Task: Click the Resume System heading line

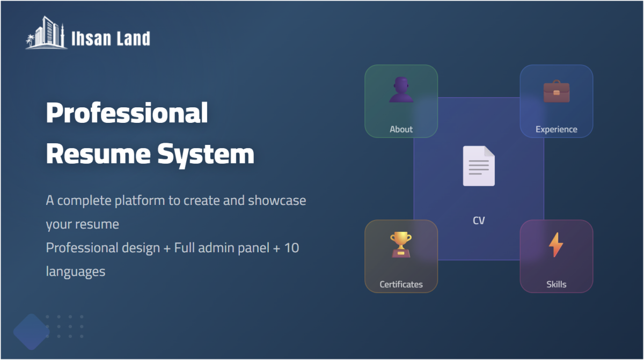Action: click(x=150, y=154)
